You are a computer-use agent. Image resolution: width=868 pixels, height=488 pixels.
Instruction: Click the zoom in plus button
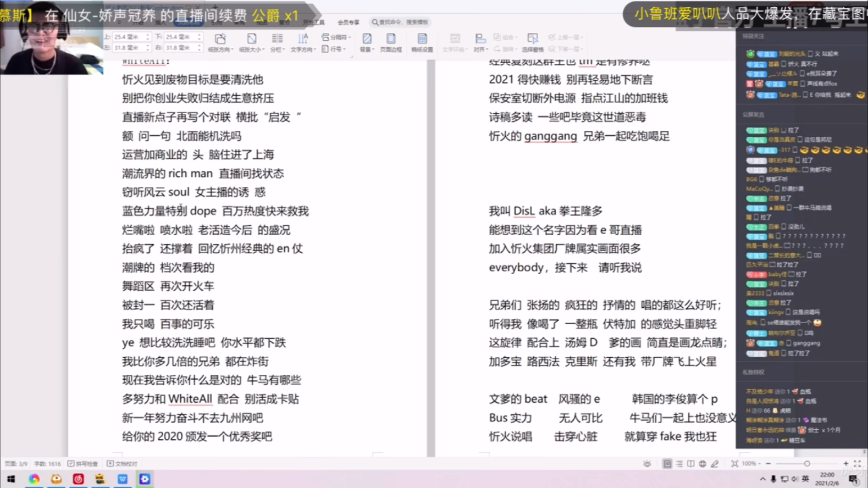(x=845, y=464)
